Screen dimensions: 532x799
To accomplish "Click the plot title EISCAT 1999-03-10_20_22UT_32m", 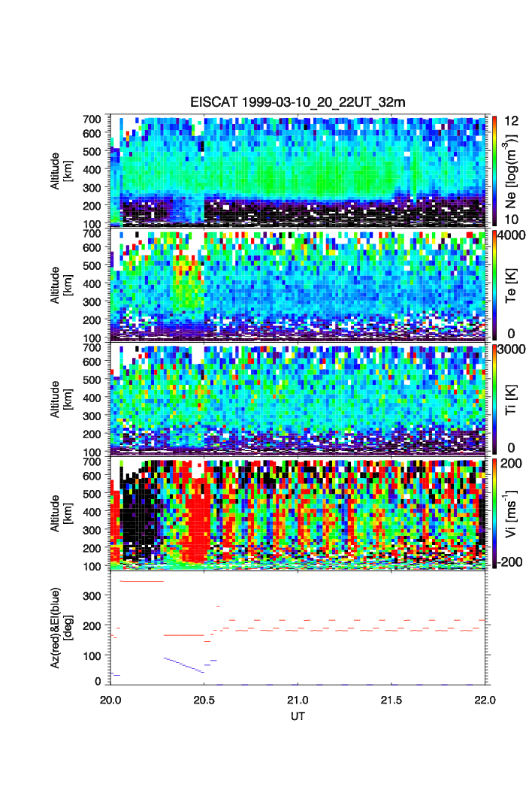I will pyautogui.click(x=298, y=102).
